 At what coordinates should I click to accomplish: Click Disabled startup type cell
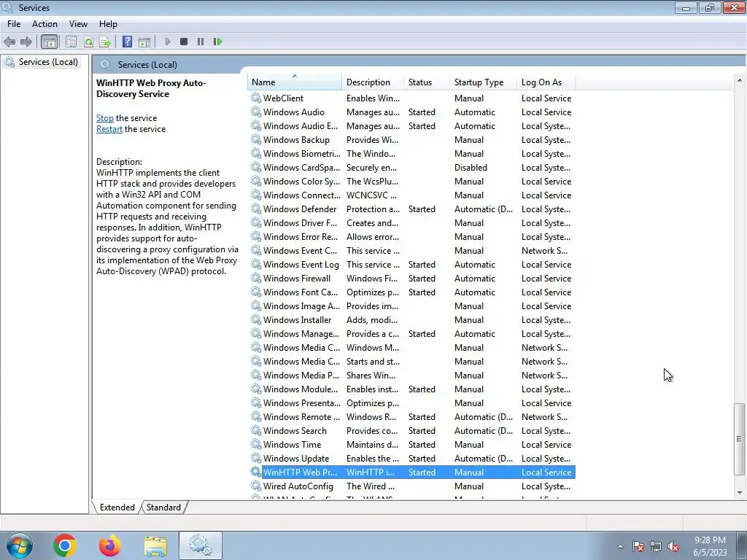(471, 168)
